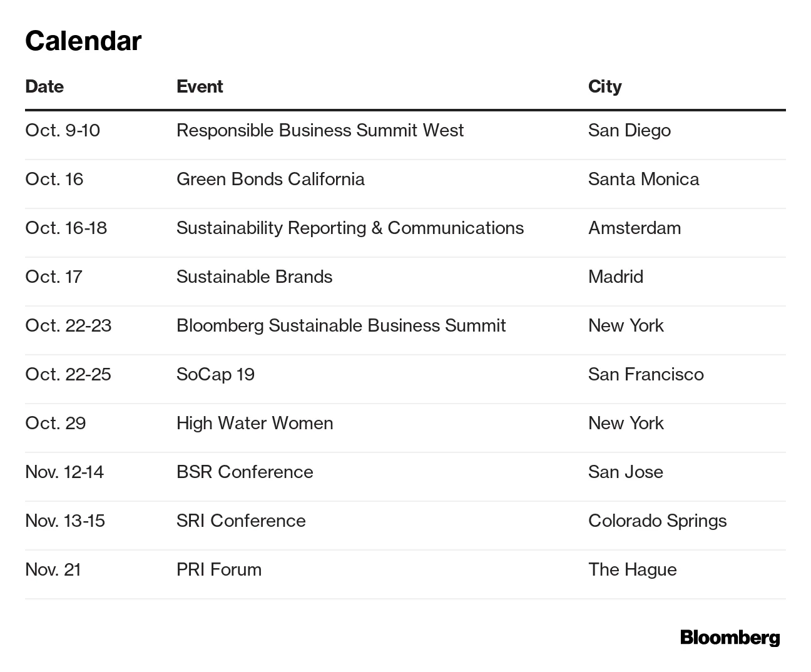Click the Calendar title heading
The height and width of the screenshot is (672, 811).
(83, 41)
